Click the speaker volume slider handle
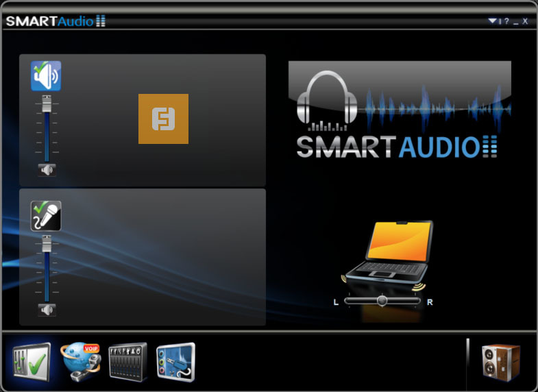The width and height of the screenshot is (538, 392). point(47,105)
